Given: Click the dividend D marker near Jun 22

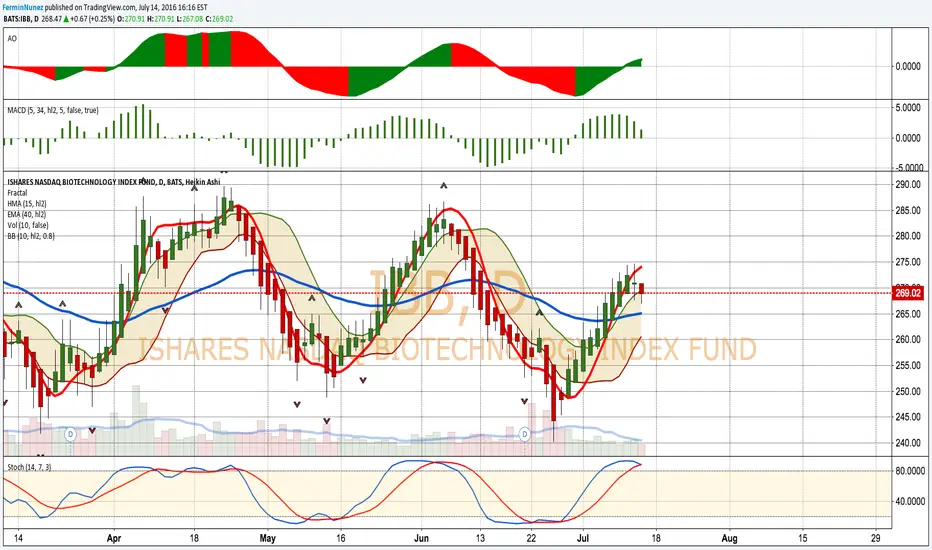Looking at the screenshot, I should point(524,434).
